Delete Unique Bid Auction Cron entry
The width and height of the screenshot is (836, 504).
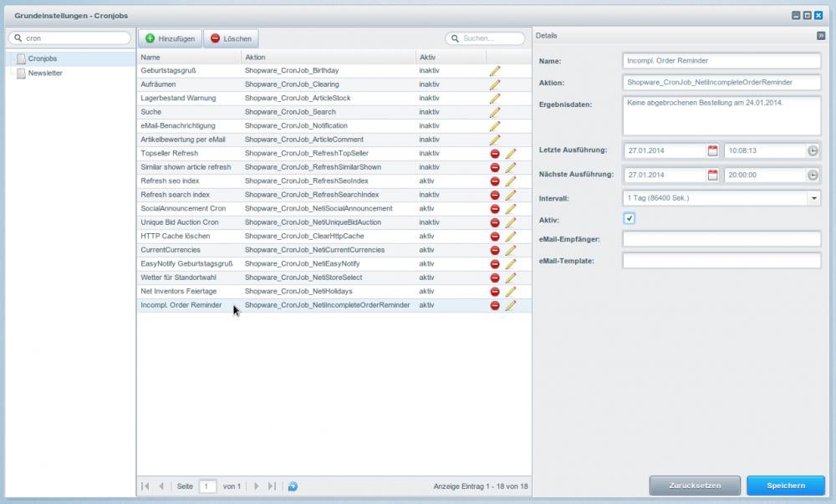click(x=495, y=222)
